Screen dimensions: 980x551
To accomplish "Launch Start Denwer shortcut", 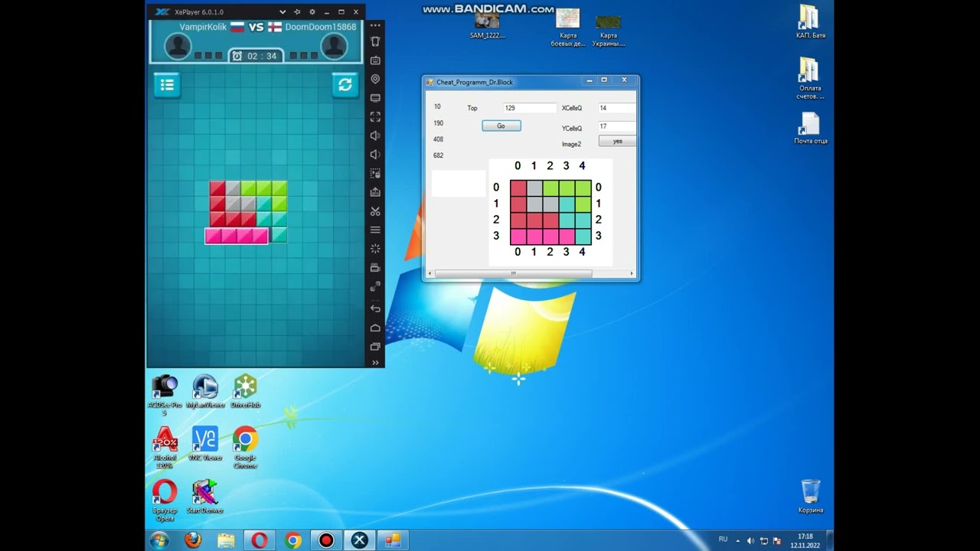I will [x=205, y=497].
